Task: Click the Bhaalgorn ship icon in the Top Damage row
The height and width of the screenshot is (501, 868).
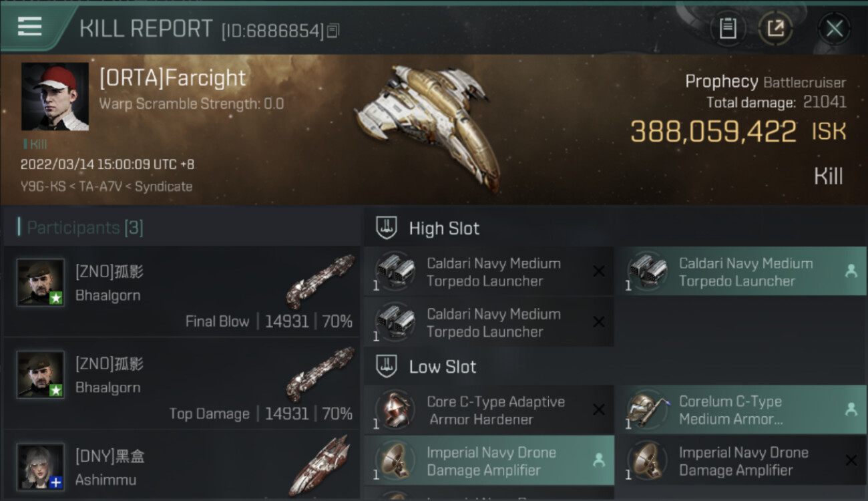Action: 320,374
